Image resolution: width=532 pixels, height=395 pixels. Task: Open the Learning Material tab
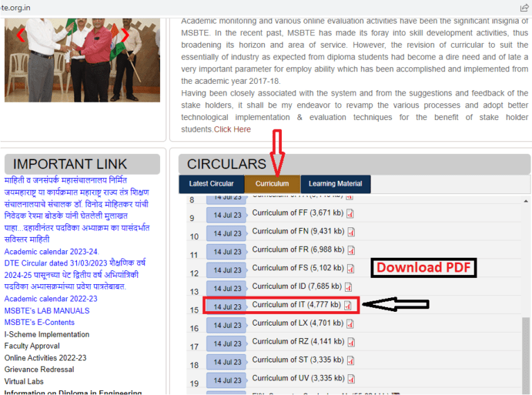click(335, 184)
